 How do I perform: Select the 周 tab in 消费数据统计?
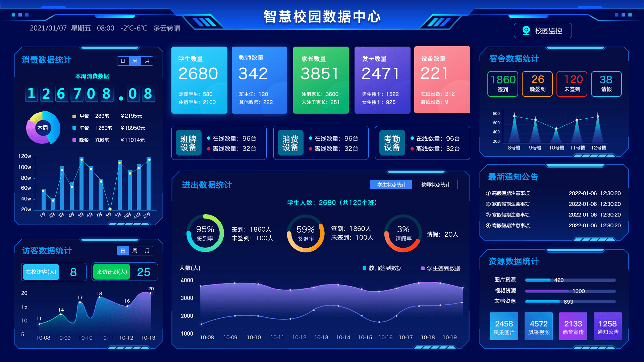[x=135, y=61]
